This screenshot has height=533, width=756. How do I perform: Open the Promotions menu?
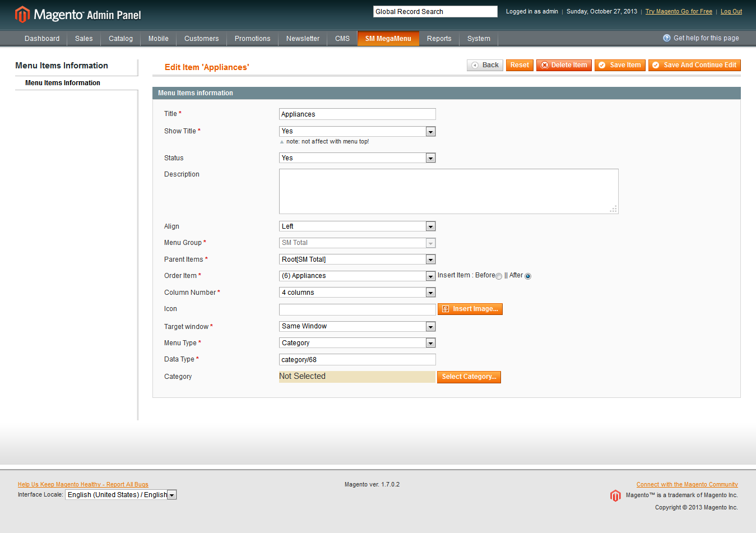[x=253, y=39]
